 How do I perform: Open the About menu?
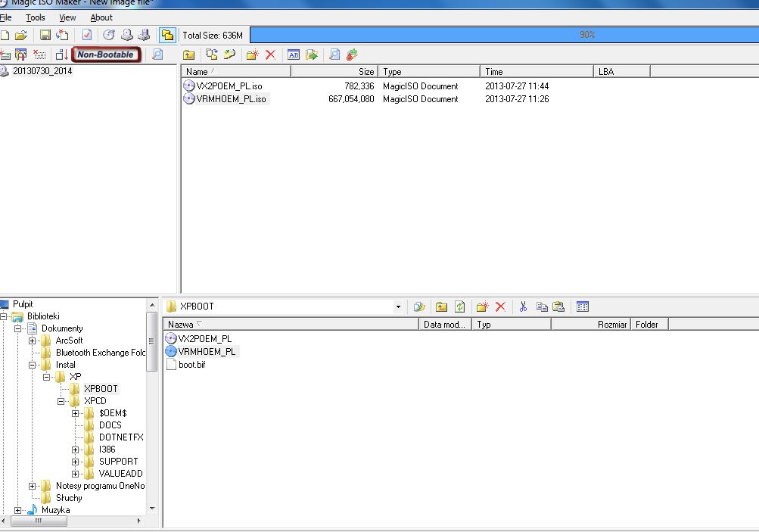(101, 17)
